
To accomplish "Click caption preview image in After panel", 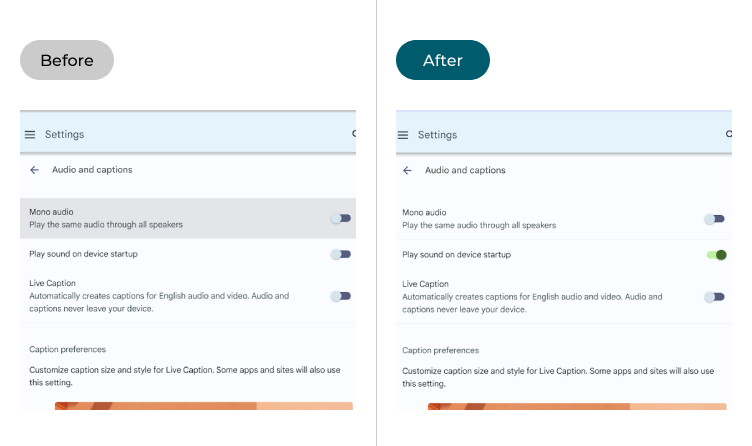I will 577,406.
